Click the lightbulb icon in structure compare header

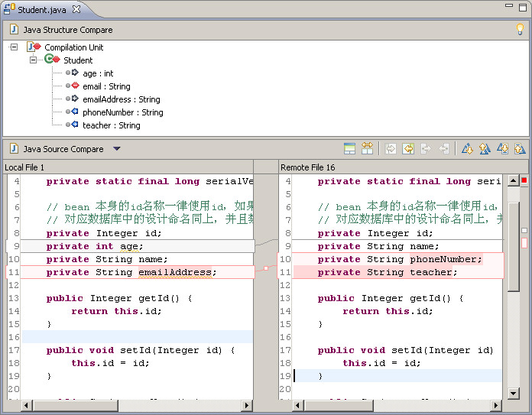click(521, 30)
